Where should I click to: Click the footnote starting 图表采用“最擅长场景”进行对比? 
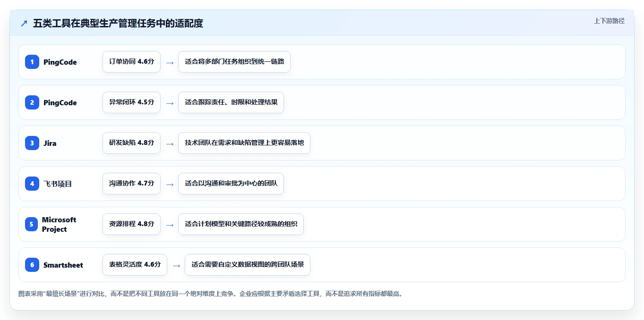click(210, 294)
